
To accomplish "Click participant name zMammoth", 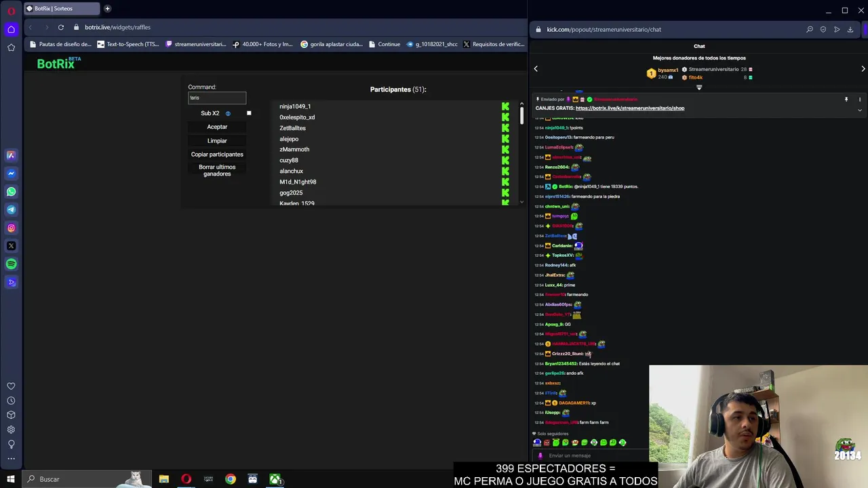I will coord(294,150).
